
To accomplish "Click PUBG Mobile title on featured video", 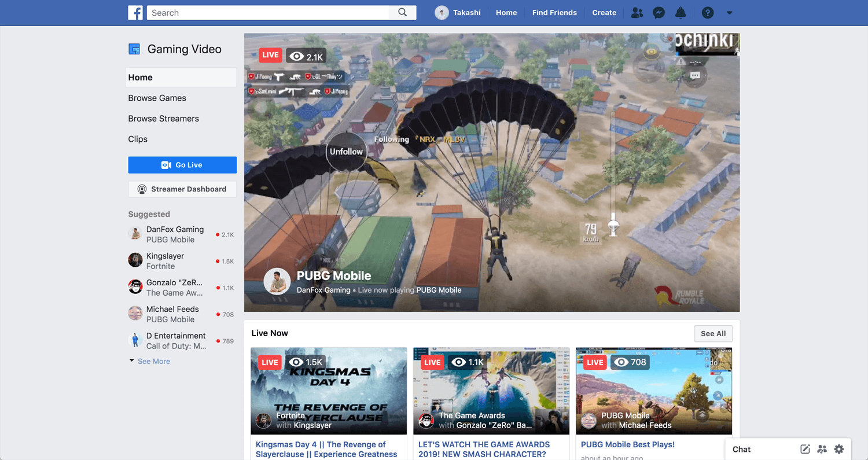I will tap(334, 276).
